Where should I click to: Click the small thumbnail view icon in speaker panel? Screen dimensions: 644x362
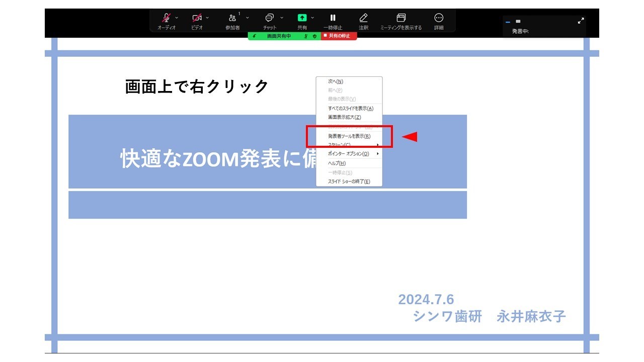pos(518,22)
